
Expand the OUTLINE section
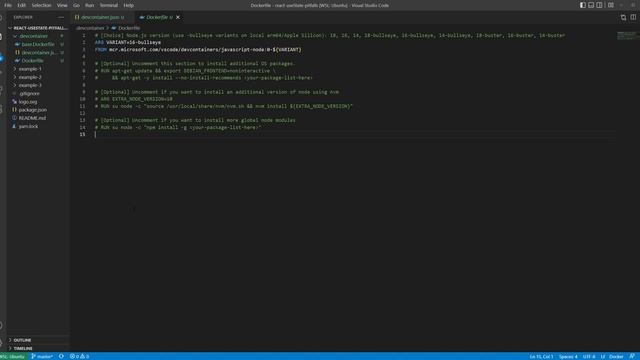(38, 340)
